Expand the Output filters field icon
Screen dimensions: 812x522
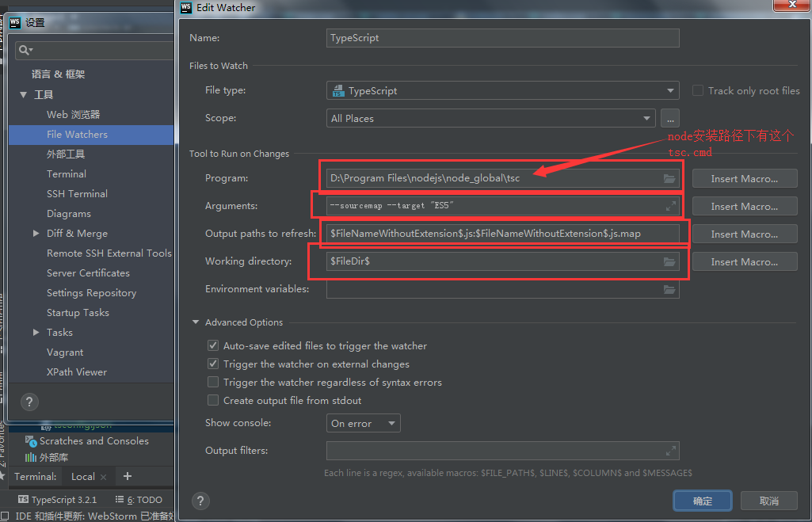[x=671, y=451]
